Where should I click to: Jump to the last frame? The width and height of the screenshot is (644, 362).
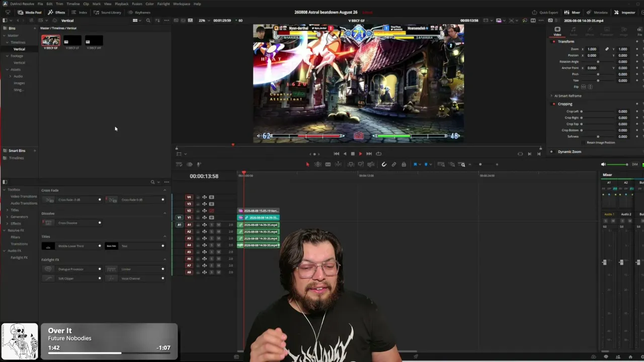[369, 154]
